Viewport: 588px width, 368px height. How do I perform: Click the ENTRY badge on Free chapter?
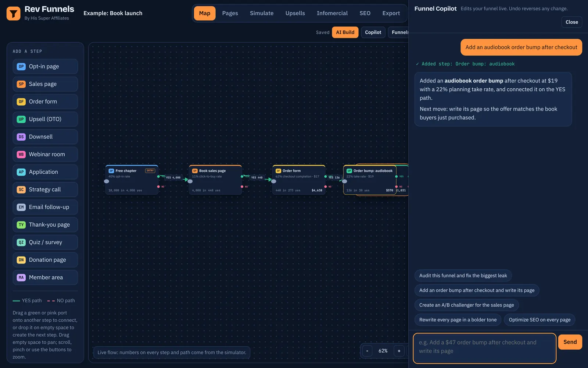pos(150,171)
